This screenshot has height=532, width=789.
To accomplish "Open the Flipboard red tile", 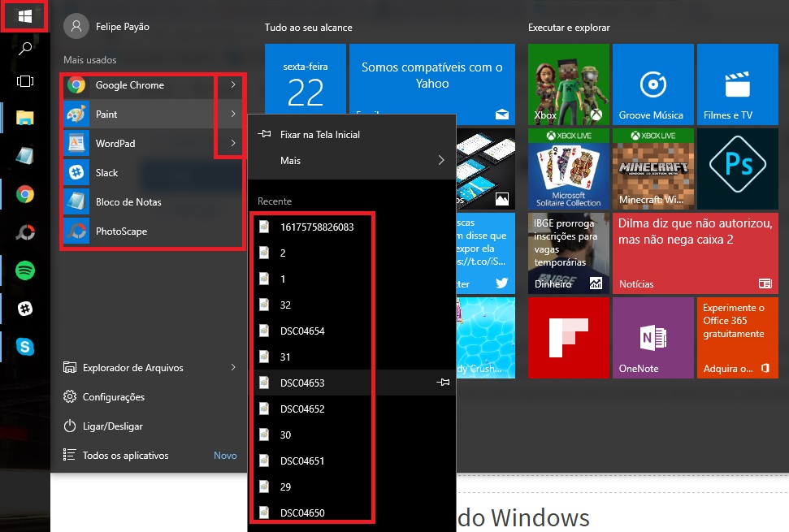I will tap(569, 337).
